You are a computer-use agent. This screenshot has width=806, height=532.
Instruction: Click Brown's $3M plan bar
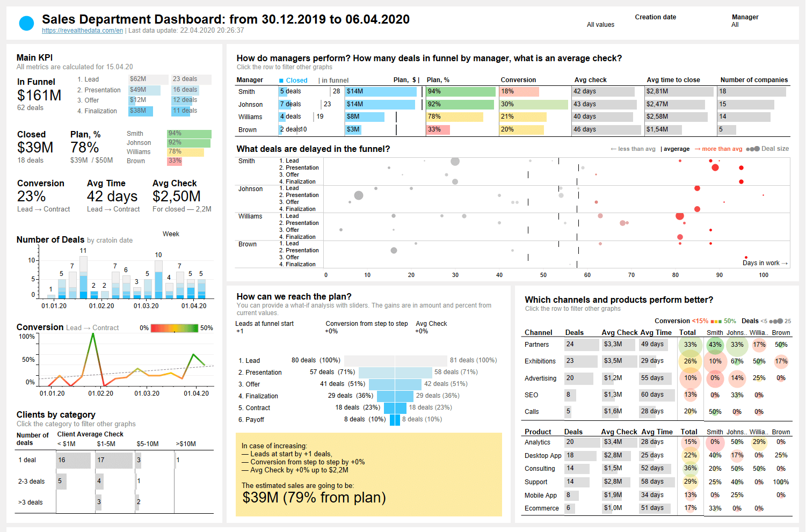point(353,129)
